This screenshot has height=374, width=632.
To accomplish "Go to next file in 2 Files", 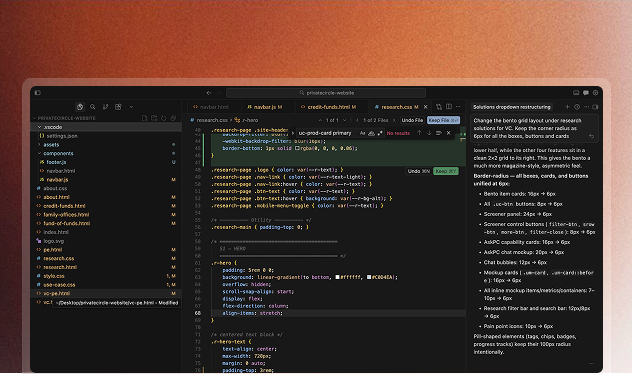I will pos(394,120).
